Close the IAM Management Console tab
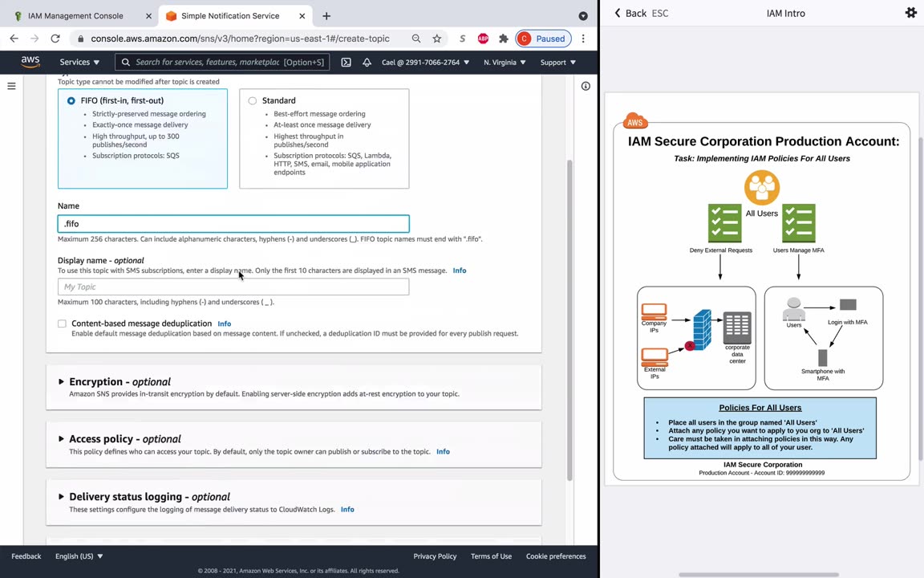The image size is (924, 578). pos(148,16)
